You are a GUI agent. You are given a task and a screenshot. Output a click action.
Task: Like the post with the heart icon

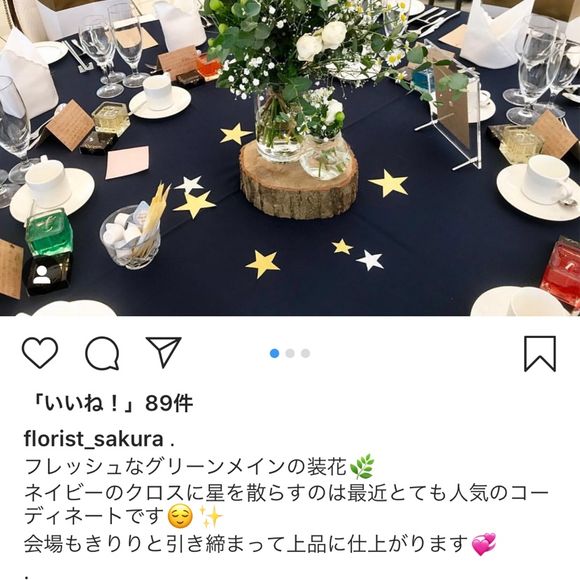pyautogui.click(x=40, y=353)
